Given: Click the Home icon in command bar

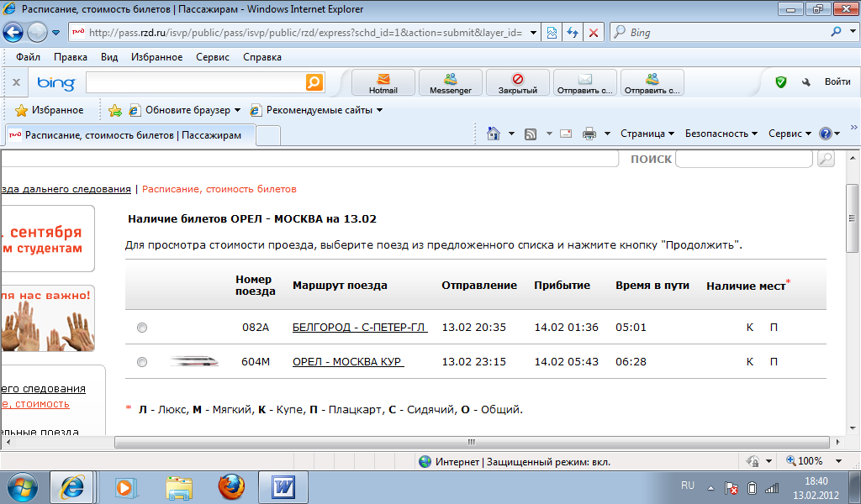Looking at the screenshot, I should [x=493, y=134].
